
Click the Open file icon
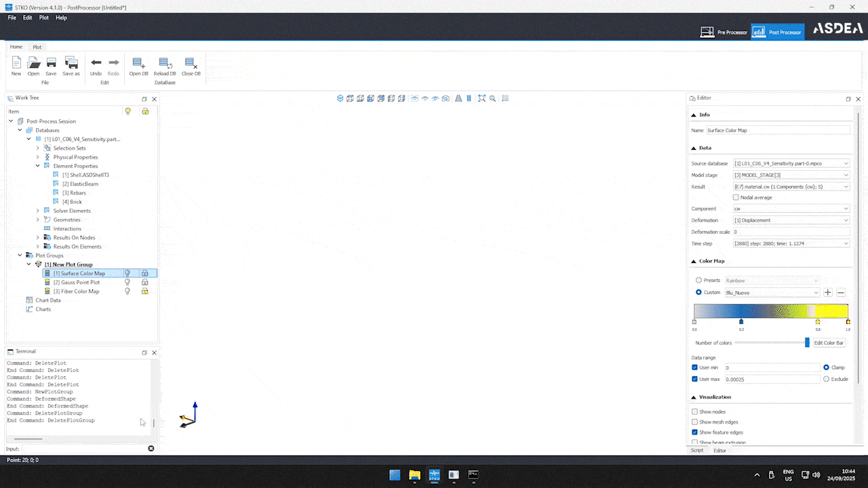click(x=33, y=63)
